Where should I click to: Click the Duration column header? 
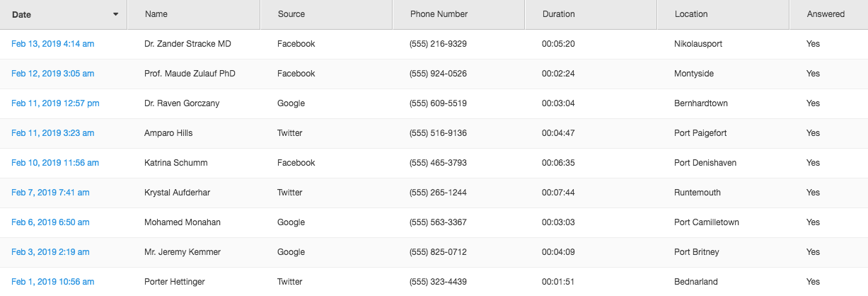pos(558,14)
